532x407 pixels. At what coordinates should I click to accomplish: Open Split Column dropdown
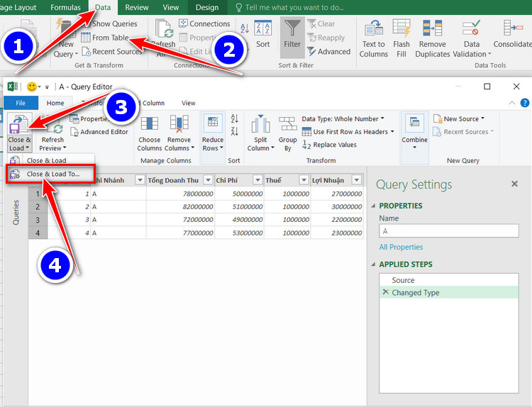[x=260, y=133]
